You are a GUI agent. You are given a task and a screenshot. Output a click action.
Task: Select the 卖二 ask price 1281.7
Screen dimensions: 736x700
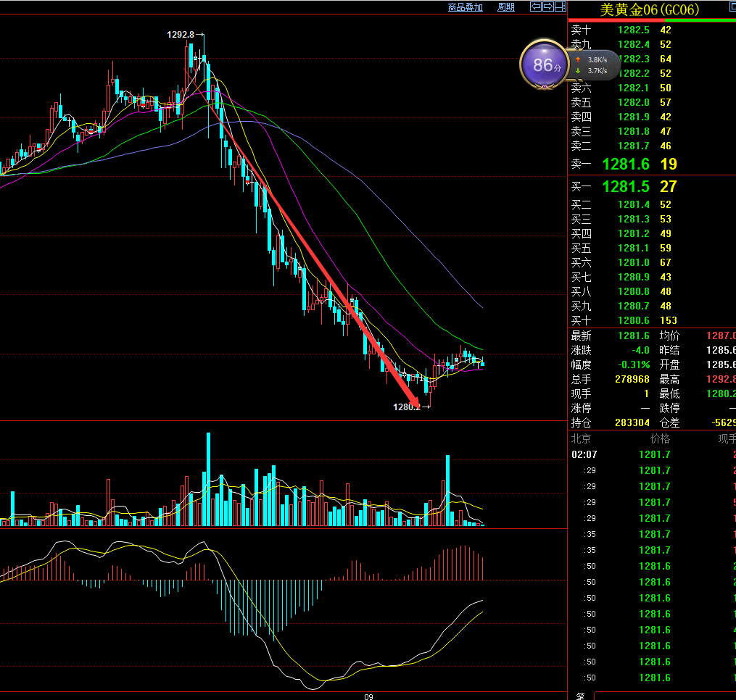pyautogui.click(x=634, y=146)
